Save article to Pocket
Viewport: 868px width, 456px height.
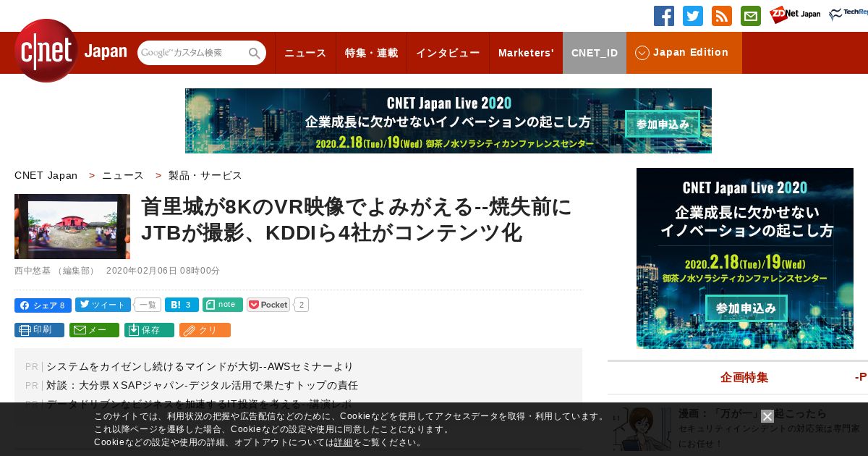(x=268, y=305)
